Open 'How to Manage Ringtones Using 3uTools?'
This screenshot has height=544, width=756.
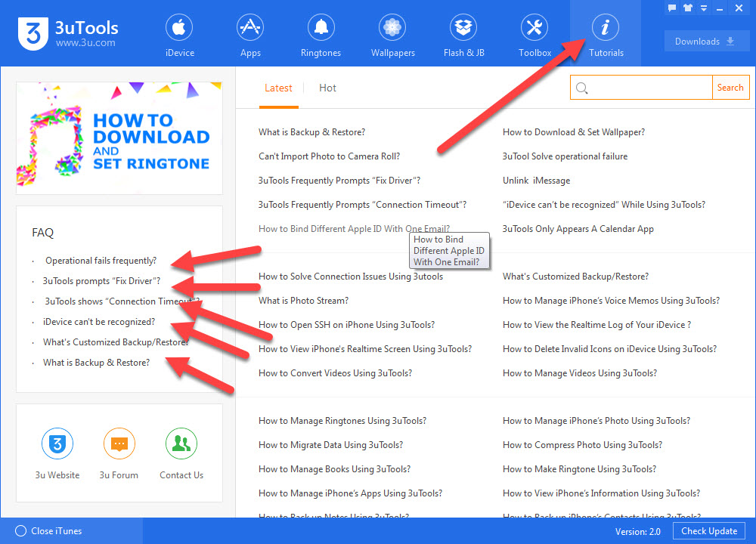(x=342, y=421)
